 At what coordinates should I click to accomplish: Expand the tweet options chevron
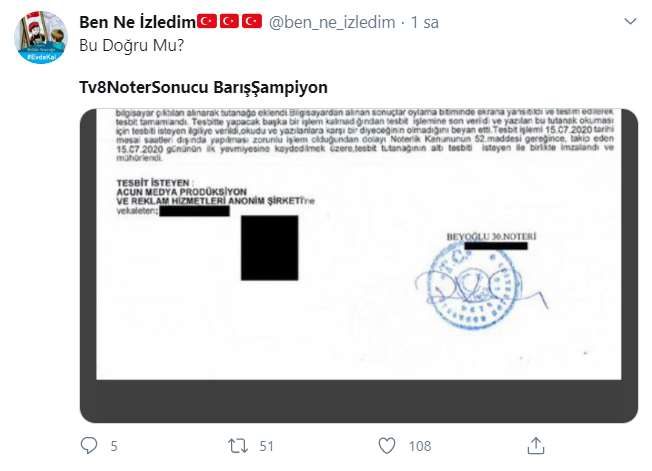click(x=630, y=21)
